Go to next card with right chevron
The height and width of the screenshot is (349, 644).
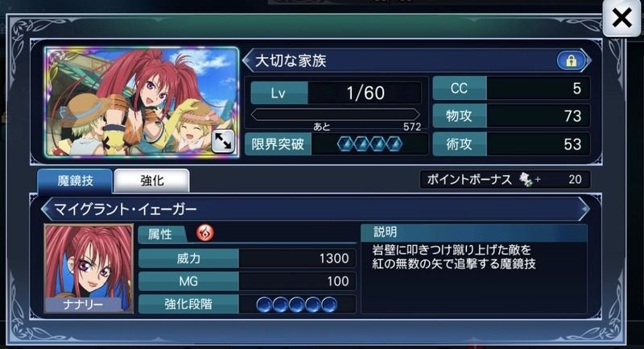pos(588,60)
